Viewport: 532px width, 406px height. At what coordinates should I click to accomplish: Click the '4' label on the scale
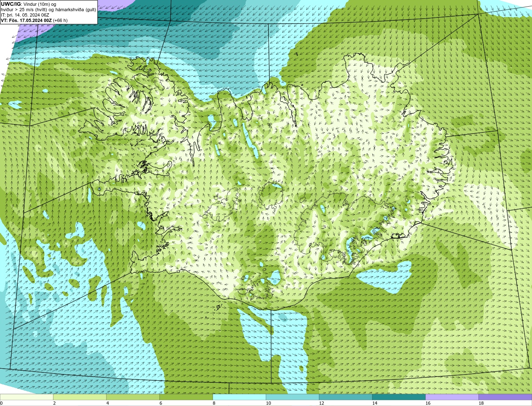point(108,403)
